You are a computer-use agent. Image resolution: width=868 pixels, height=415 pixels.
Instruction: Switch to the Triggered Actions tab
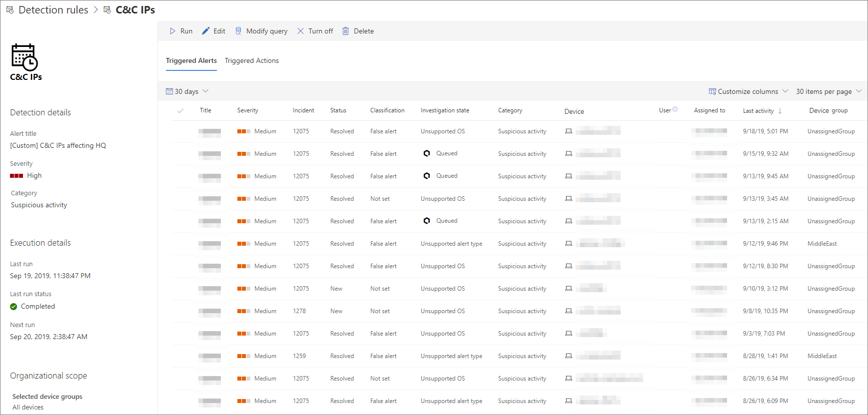pos(251,60)
